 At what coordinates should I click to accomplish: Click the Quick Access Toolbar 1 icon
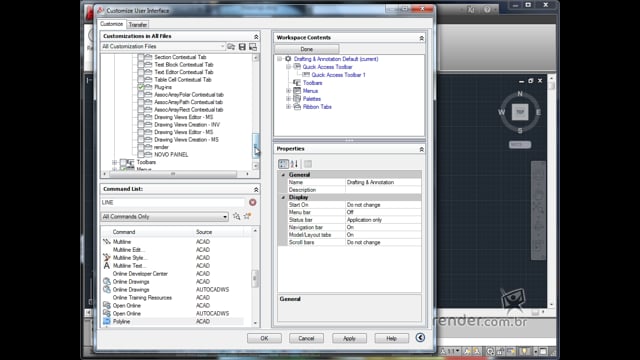tap(306, 75)
